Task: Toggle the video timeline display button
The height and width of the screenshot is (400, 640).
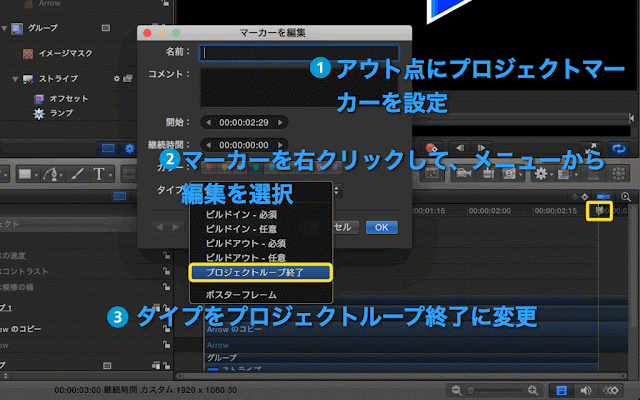Action: tap(561, 391)
